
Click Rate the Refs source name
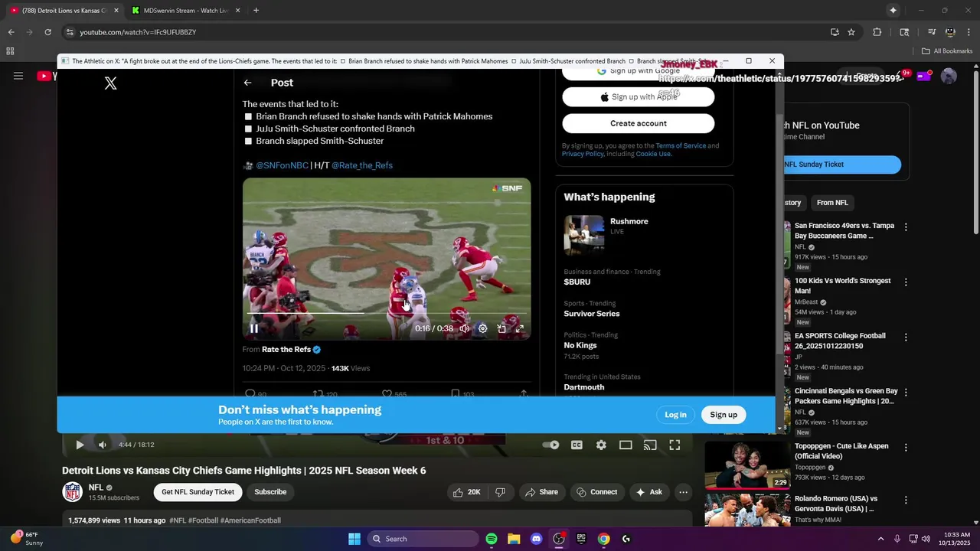[x=286, y=350]
